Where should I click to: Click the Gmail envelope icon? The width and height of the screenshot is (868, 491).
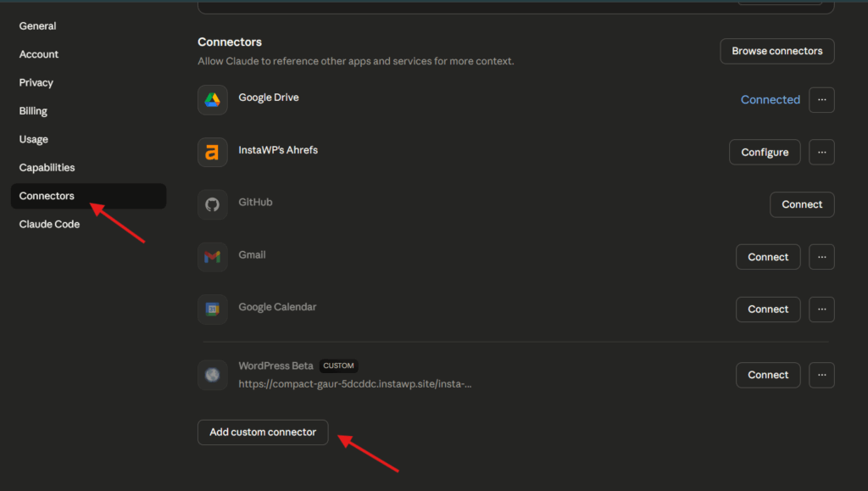pyautogui.click(x=213, y=257)
